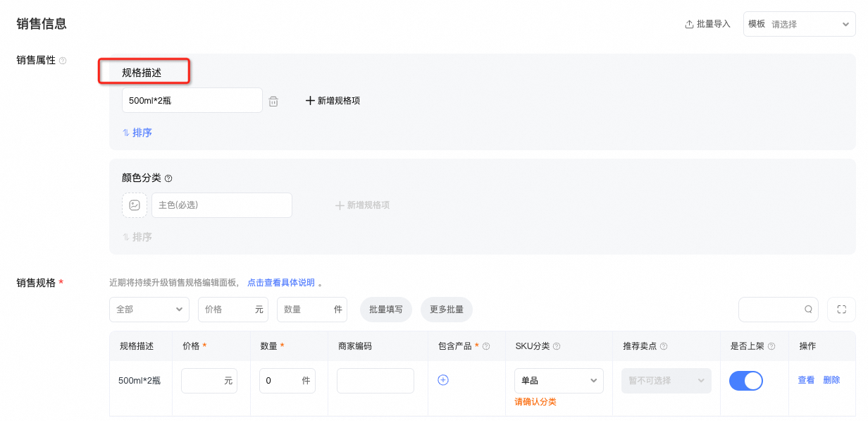Viewport: 868px width, 421px height.
Task: Click the 规格描述 table column header
Action: point(137,346)
